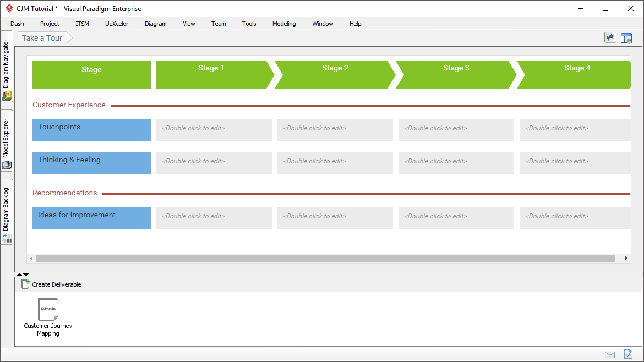The image size is (644, 362).
Task: Click the Customer Experience section heading
Action: (x=69, y=105)
